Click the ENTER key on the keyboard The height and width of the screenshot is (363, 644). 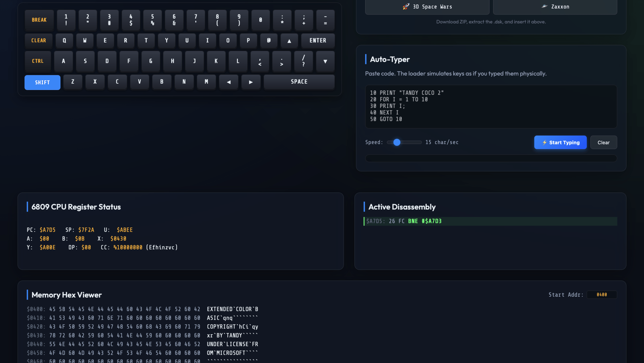[318, 40]
